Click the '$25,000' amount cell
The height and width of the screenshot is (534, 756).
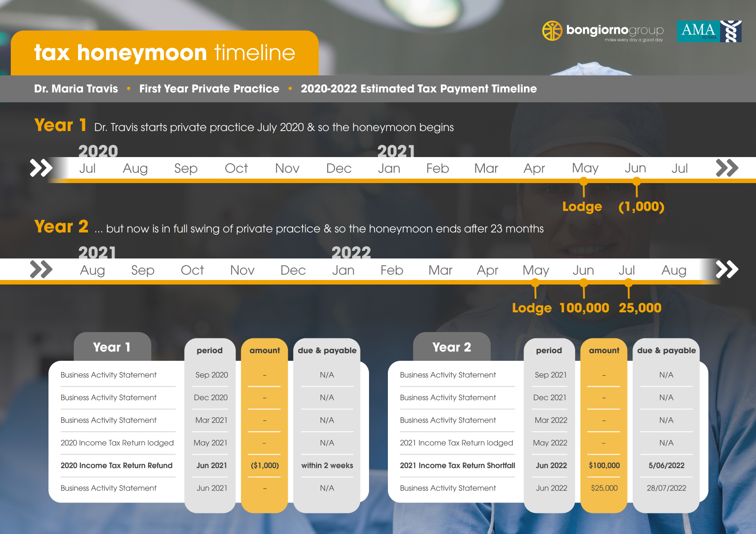pyautogui.click(x=604, y=488)
